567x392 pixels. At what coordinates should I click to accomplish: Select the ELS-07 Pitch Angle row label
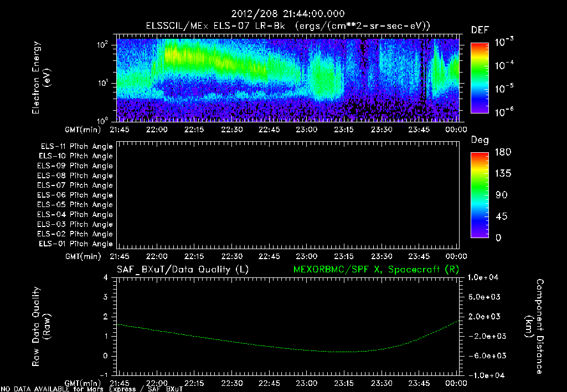(75, 185)
